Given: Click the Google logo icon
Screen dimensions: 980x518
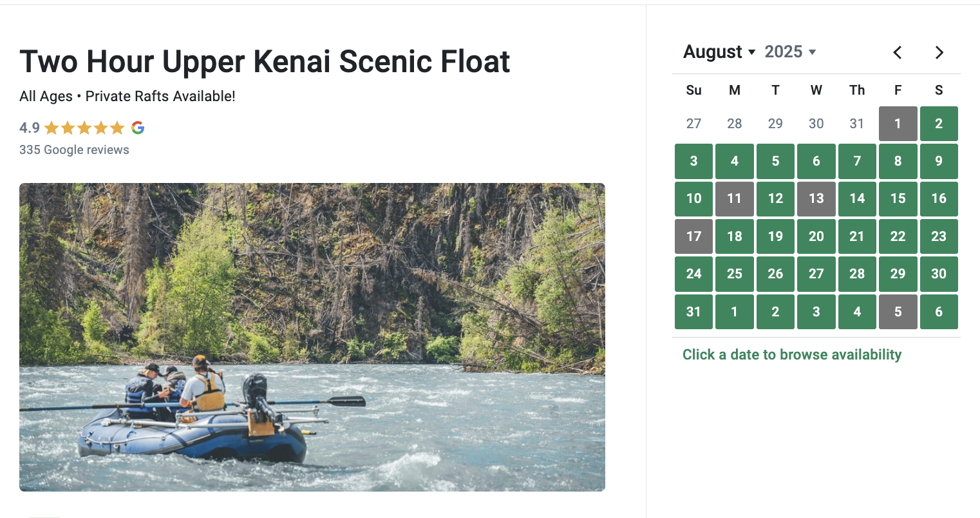Looking at the screenshot, I should pos(138,128).
